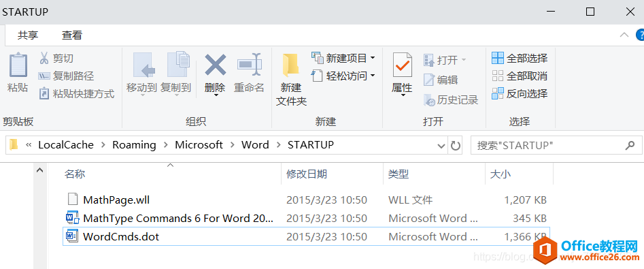This screenshot has width=644, height=269.
Task: Refresh the folder view
Action: pyautogui.click(x=455, y=146)
